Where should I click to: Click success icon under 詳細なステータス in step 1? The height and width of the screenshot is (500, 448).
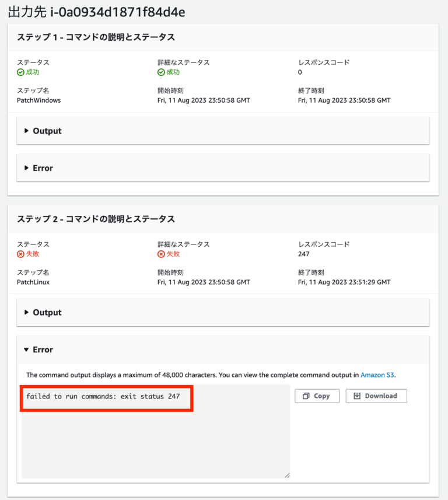pos(162,72)
